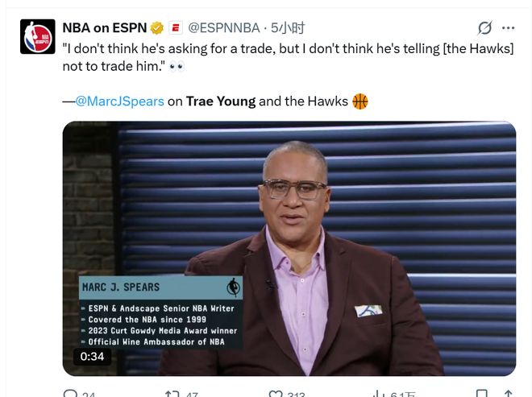The height and width of the screenshot is (397, 532).
Task: Click the Trae Young bold text
Action: [220, 101]
